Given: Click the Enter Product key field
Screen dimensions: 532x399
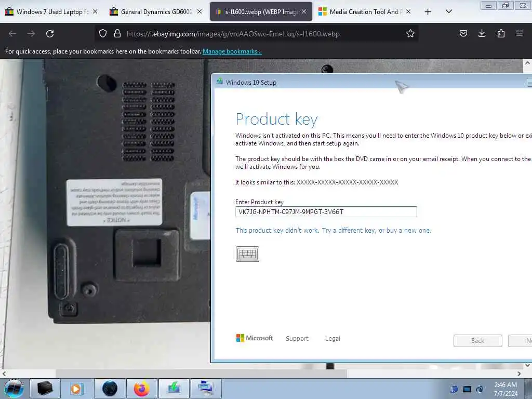Looking at the screenshot, I should click(x=326, y=212).
